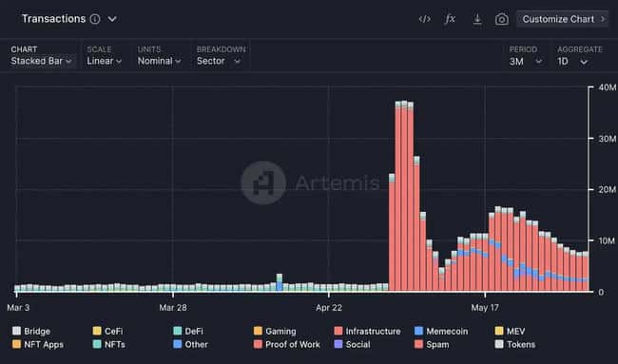Toggle the DeFi legend series
Viewport: 618px width, 364px height.
coord(188,331)
